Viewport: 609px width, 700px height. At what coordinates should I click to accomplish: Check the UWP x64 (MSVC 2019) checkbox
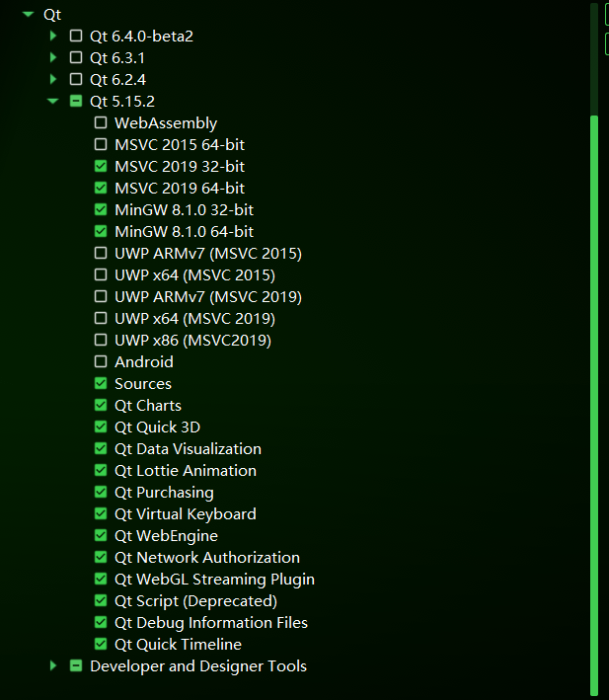(101, 318)
